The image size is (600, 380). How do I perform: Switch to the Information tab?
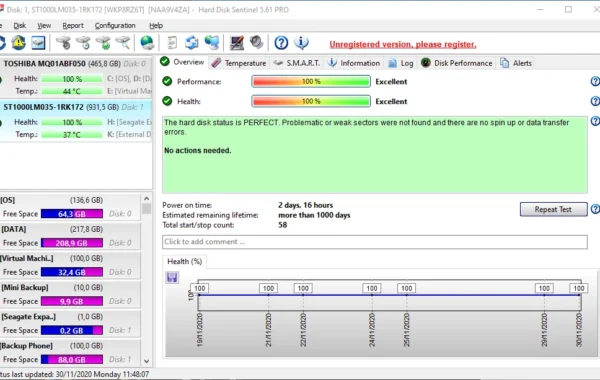coord(354,63)
